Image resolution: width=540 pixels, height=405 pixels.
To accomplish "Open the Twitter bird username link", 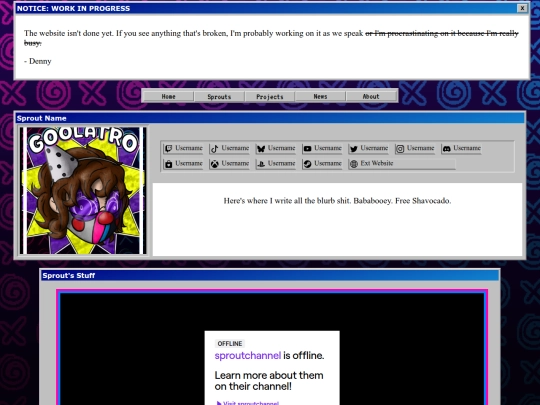I will (368, 148).
